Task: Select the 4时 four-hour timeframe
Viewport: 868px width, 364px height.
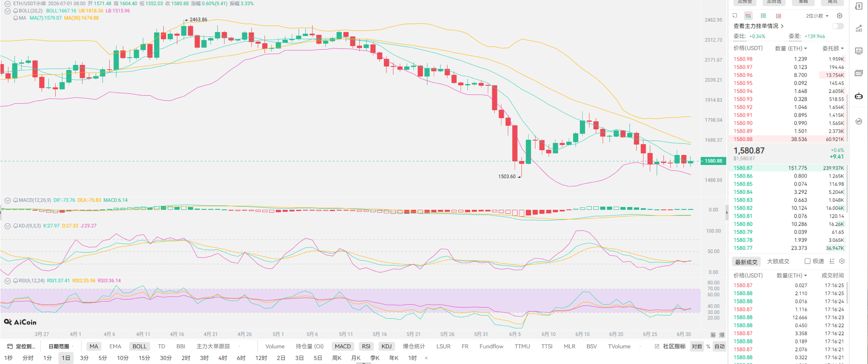Action: pyautogui.click(x=223, y=358)
